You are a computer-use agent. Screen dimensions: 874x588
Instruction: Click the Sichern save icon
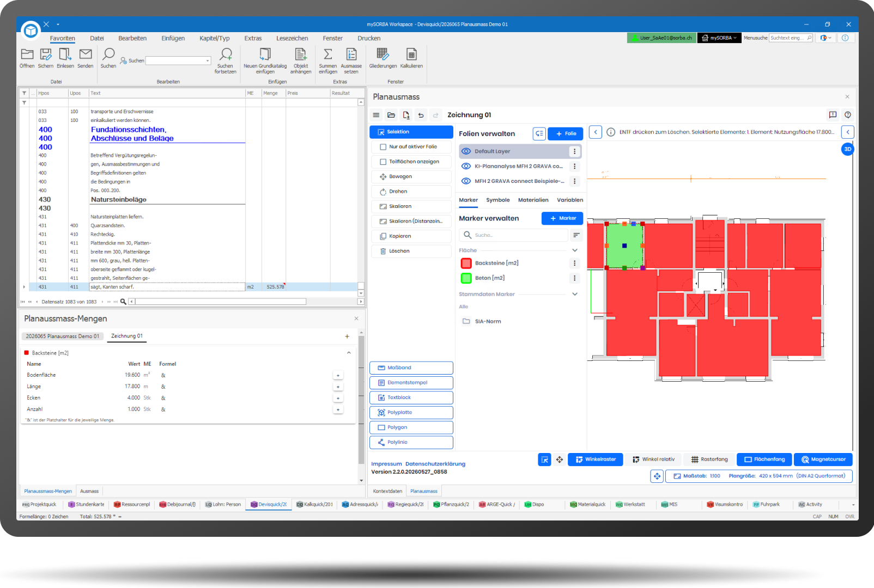(x=46, y=54)
